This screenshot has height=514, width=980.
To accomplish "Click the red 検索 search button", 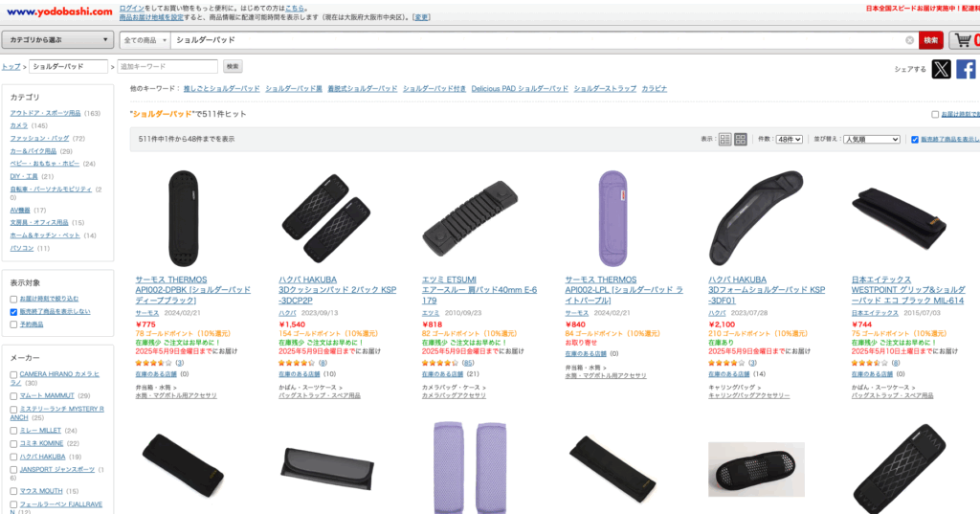I will coord(930,40).
